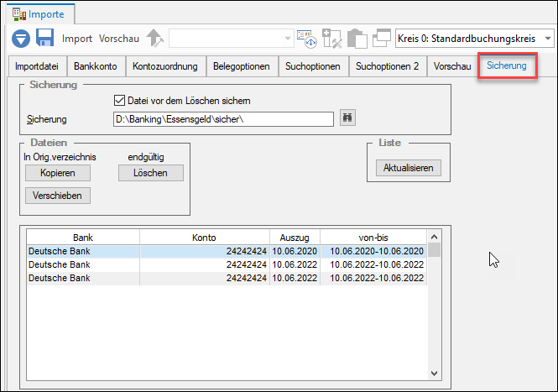
Task: Click the clipboard paste toolbar icon
Action: click(357, 39)
